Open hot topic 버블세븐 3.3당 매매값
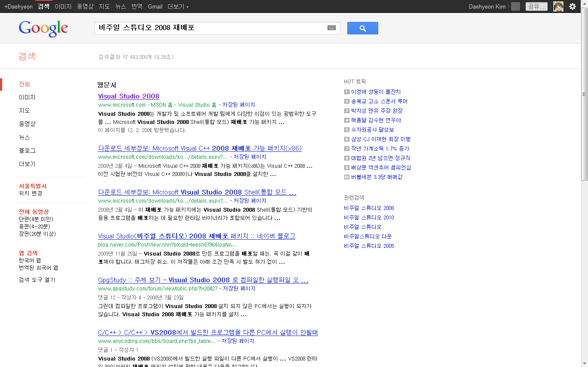Viewport: 588px width, 367px height. [x=377, y=177]
